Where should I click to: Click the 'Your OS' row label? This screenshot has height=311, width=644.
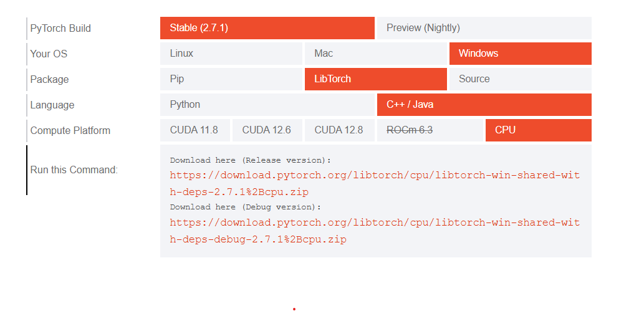coord(49,54)
